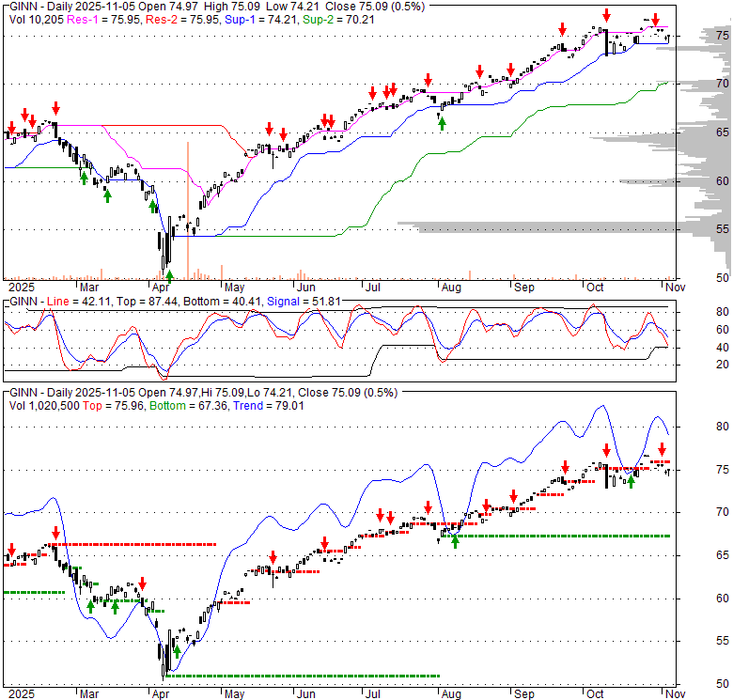
Task: Click the green up arrow in August, bottom chart
Action: coord(456,540)
